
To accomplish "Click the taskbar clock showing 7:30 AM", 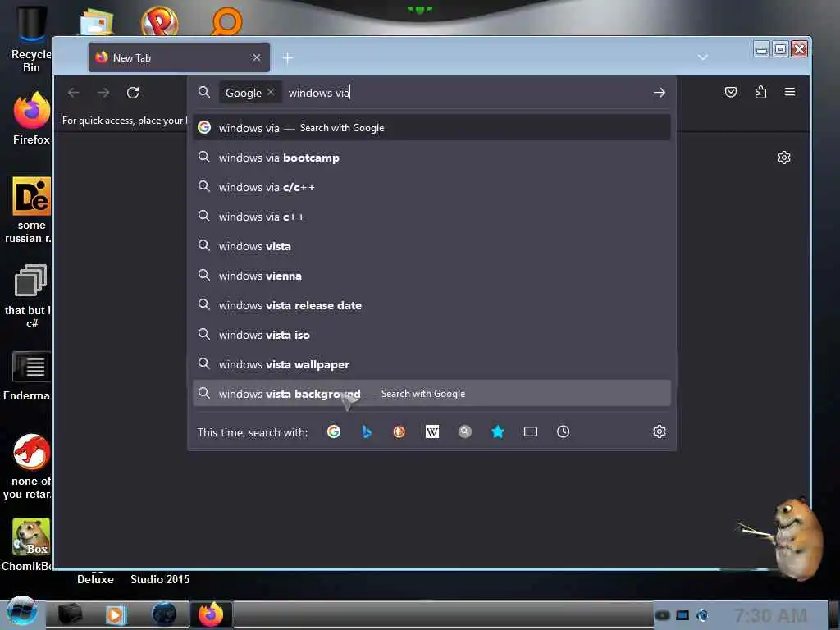I will pos(769,615).
